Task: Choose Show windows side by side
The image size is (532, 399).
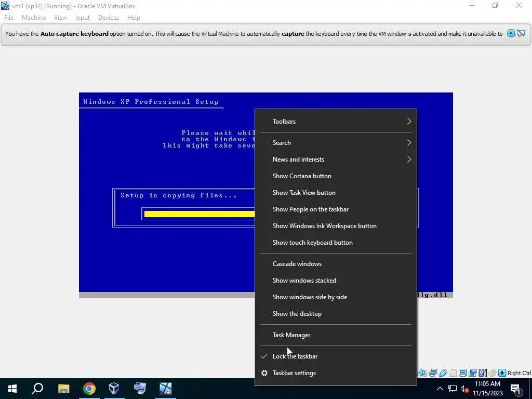Action: pos(336,297)
